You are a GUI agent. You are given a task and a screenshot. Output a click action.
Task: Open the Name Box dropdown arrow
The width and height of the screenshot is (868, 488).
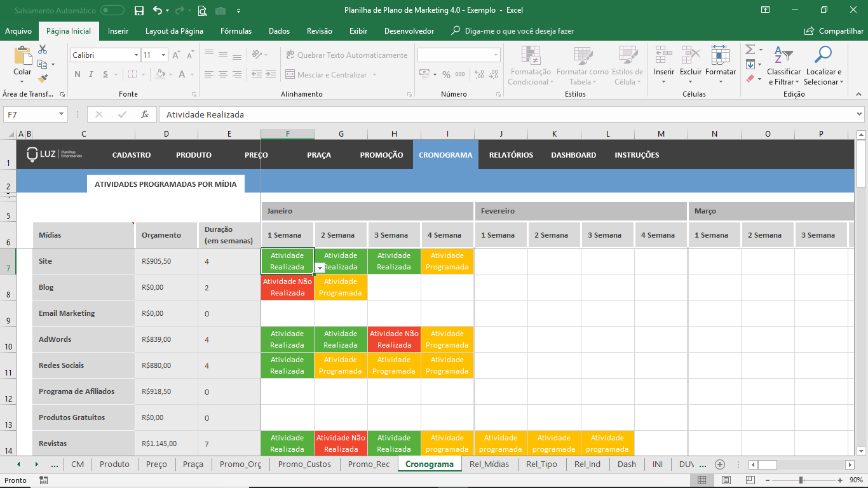click(62, 114)
